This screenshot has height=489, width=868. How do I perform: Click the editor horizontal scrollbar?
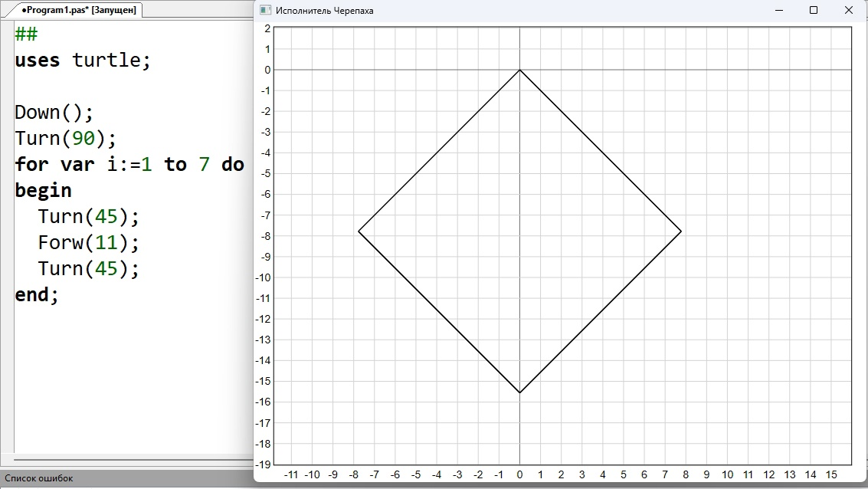coord(133,460)
